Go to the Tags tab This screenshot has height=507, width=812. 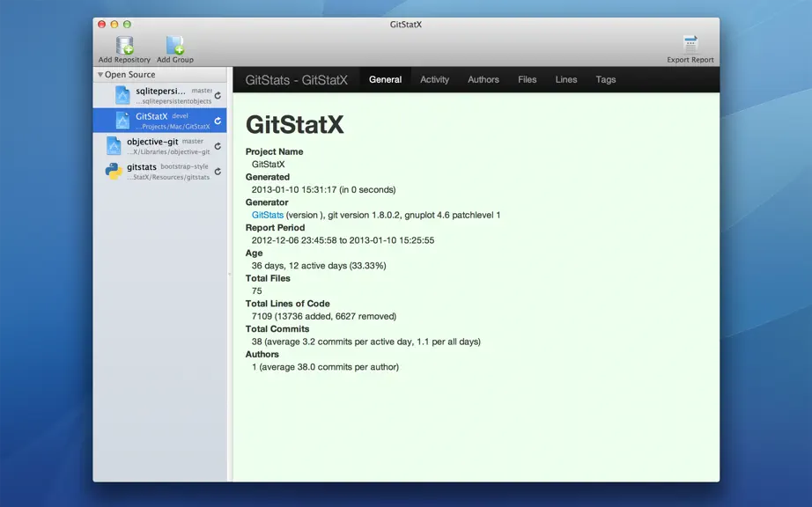tap(605, 80)
